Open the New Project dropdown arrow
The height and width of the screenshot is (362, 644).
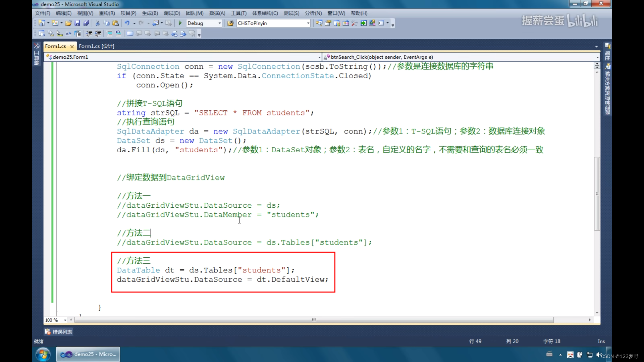[48, 23]
